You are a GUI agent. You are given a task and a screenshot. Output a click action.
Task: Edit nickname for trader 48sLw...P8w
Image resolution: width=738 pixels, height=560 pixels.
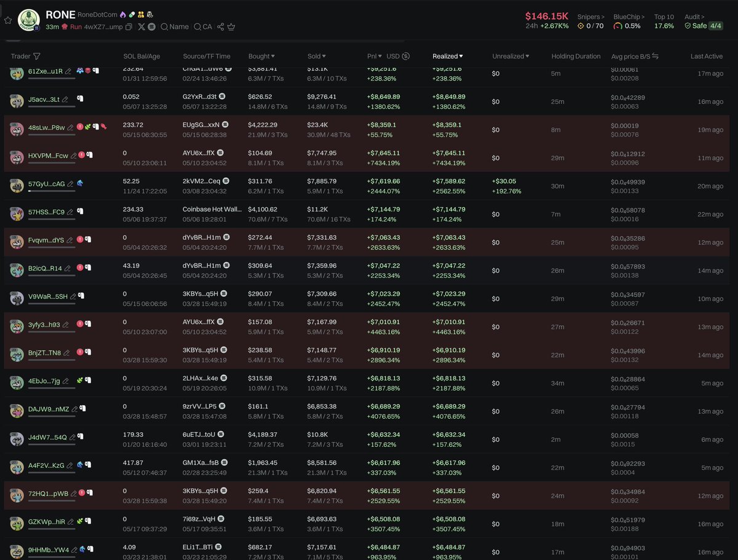point(70,127)
